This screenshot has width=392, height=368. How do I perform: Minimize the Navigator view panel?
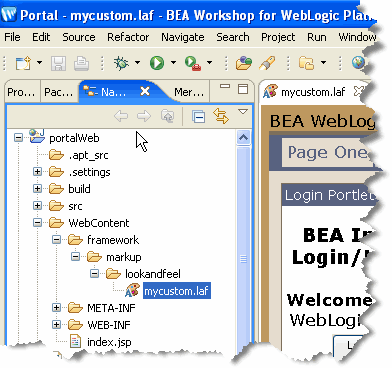click(225, 87)
